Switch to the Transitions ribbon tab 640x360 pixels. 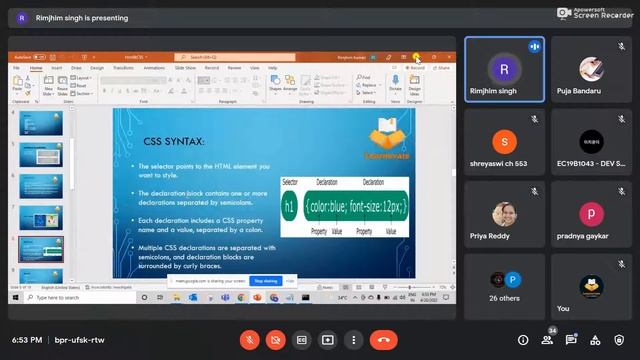[x=123, y=68]
